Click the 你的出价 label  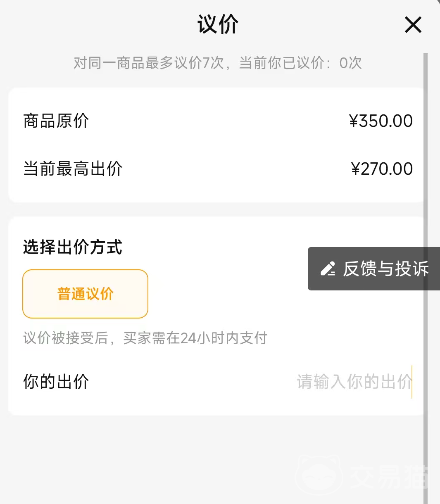point(56,382)
